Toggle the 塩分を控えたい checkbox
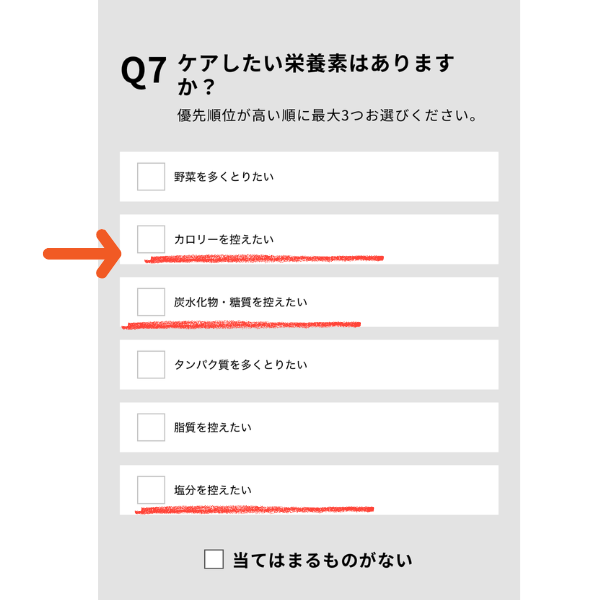 pyautogui.click(x=151, y=489)
